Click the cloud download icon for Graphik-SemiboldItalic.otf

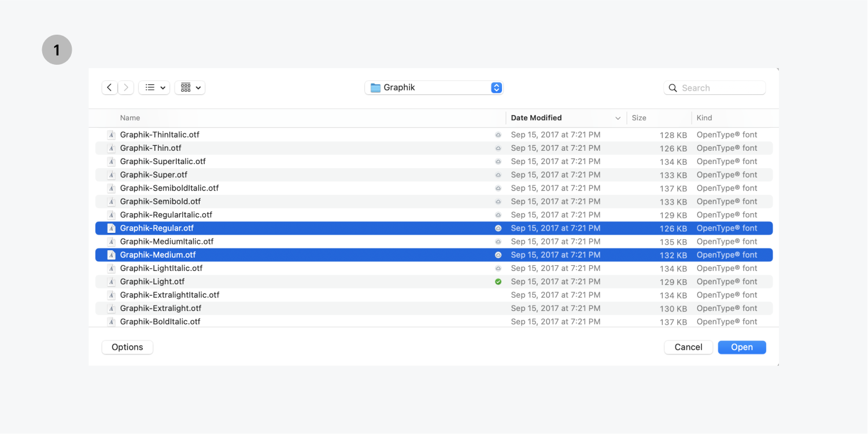[498, 188]
